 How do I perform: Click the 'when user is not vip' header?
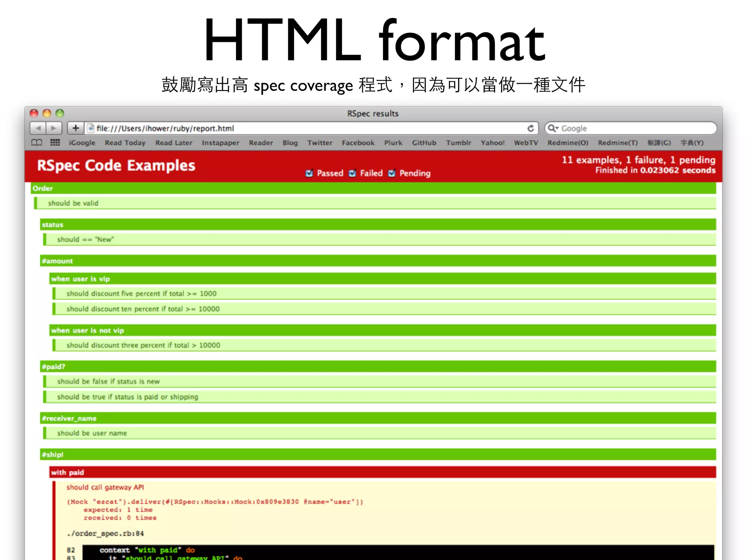click(x=383, y=330)
